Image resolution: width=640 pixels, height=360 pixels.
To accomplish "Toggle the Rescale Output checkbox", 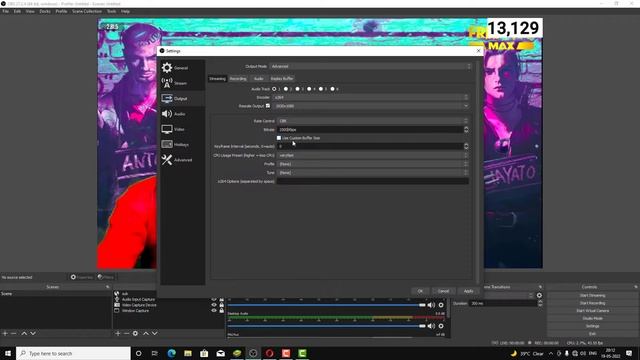I will point(268,106).
